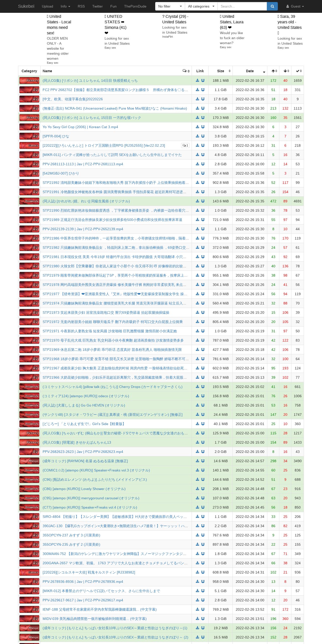Viewport: 322px width, 644px height.
Task: Click completed count "3490"
Action: click(298, 461)
